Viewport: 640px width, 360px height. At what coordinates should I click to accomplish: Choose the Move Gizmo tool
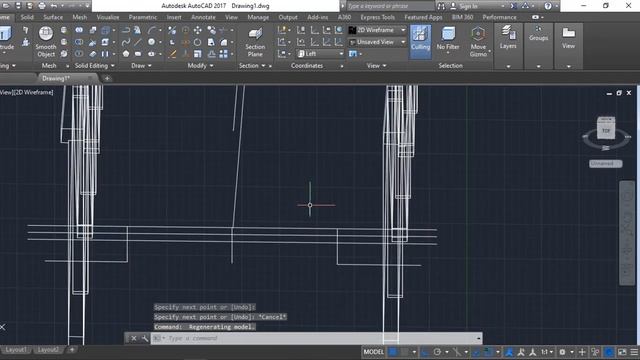tap(478, 42)
